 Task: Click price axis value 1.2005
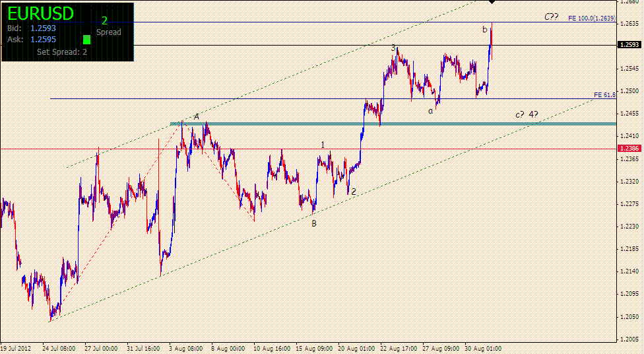pos(629,339)
